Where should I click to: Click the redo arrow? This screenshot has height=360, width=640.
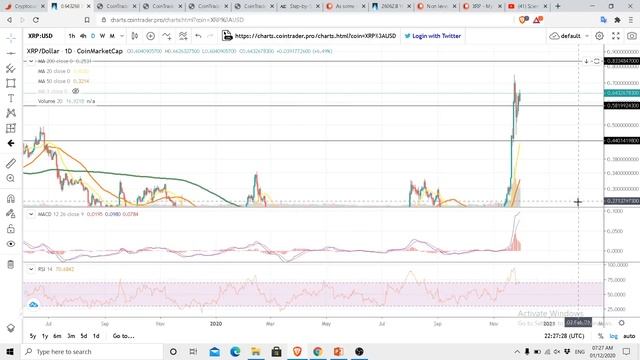[211, 36]
